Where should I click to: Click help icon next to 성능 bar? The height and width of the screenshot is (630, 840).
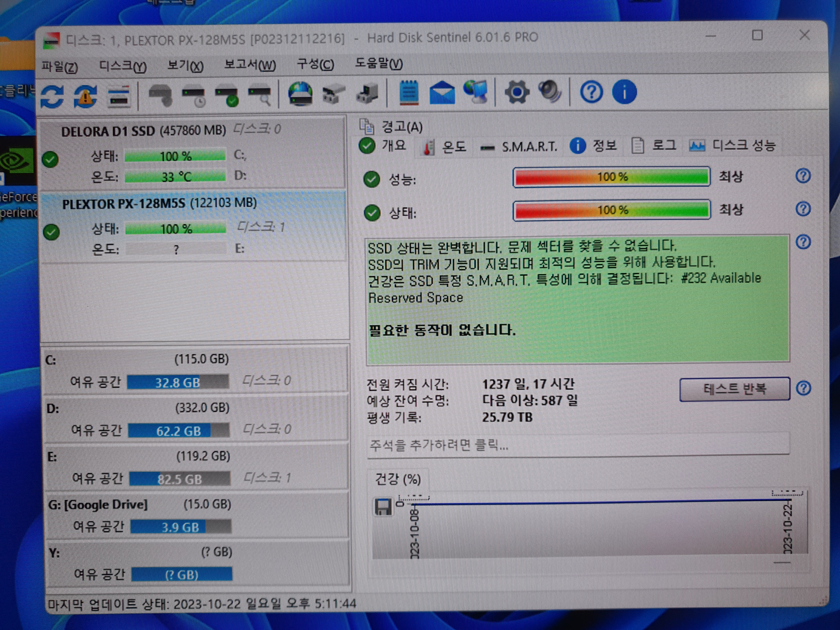pos(803,176)
